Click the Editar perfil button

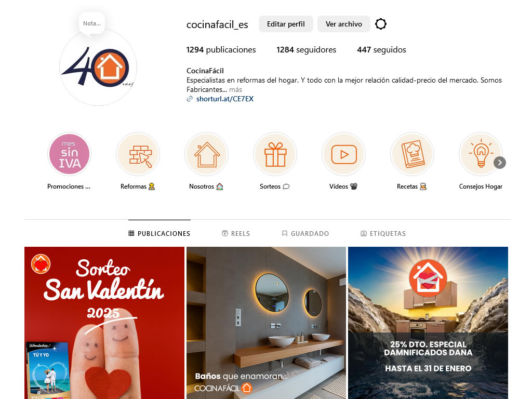(x=286, y=24)
